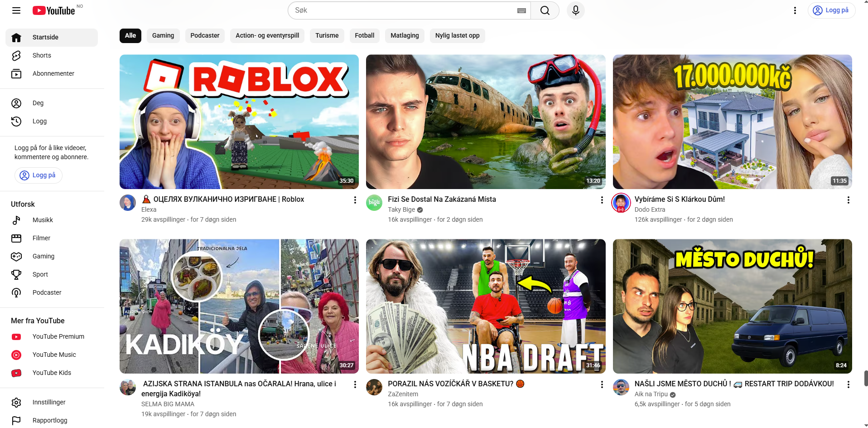This screenshot has width=868, height=428.
Task: Select the Turisme filter chip
Action: click(x=327, y=36)
